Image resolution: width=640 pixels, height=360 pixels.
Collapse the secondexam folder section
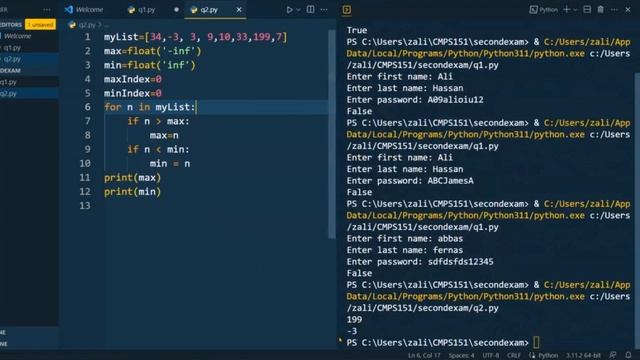point(11,71)
